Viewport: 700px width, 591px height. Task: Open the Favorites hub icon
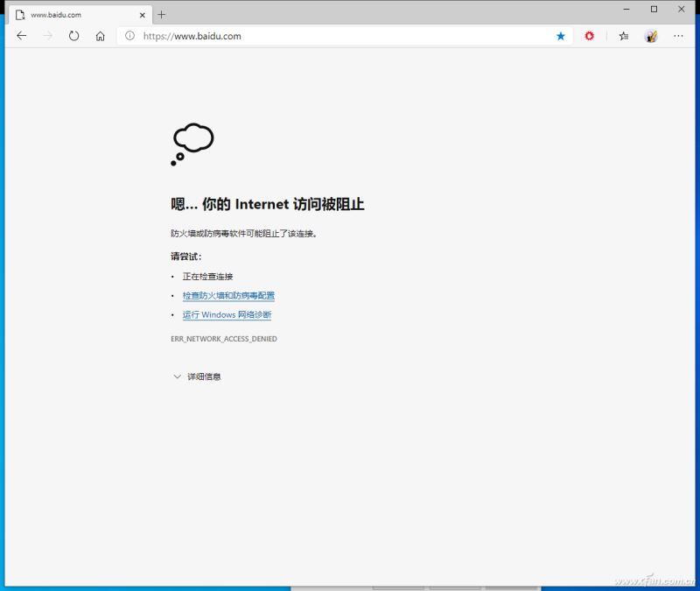[x=622, y=36]
